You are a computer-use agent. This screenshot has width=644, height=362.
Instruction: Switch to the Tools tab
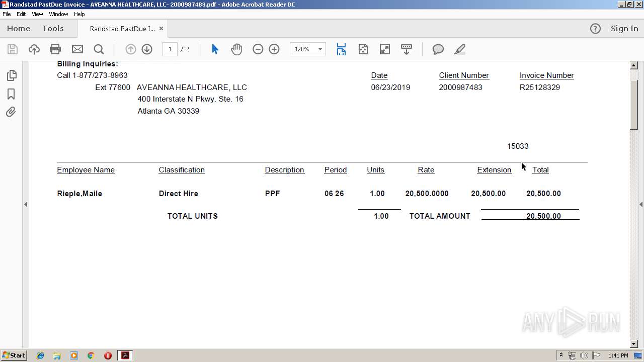53,29
